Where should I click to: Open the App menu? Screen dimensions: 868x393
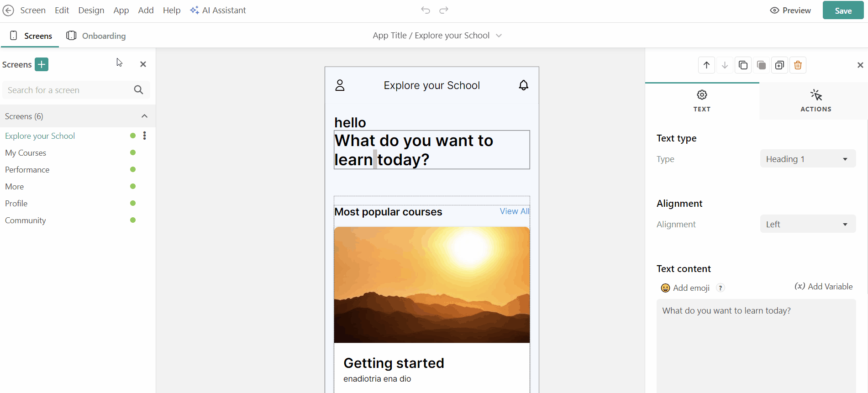(x=121, y=10)
